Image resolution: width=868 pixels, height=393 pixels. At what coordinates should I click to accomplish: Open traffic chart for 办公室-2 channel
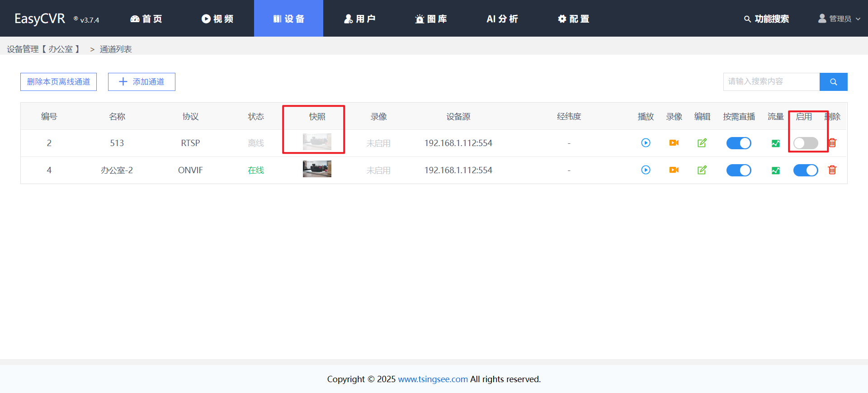click(775, 170)
